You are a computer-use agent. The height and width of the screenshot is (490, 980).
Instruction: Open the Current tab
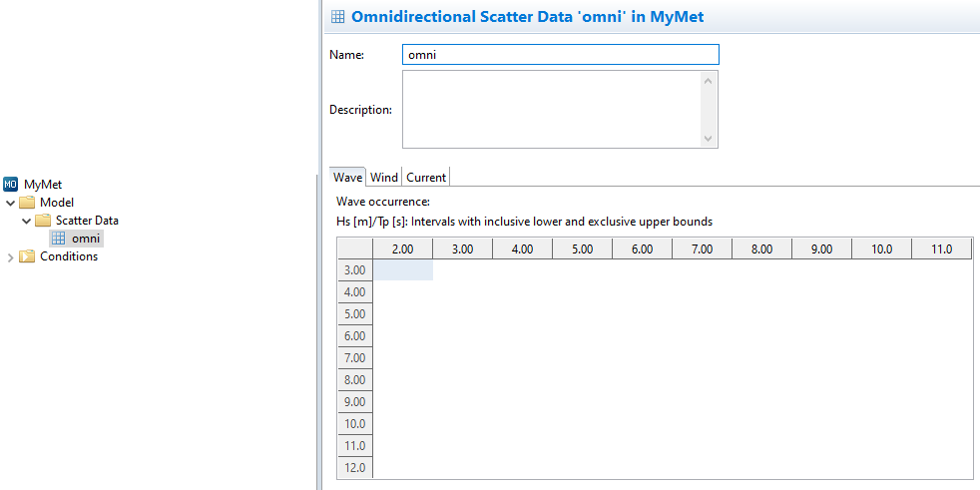[426, 177]
